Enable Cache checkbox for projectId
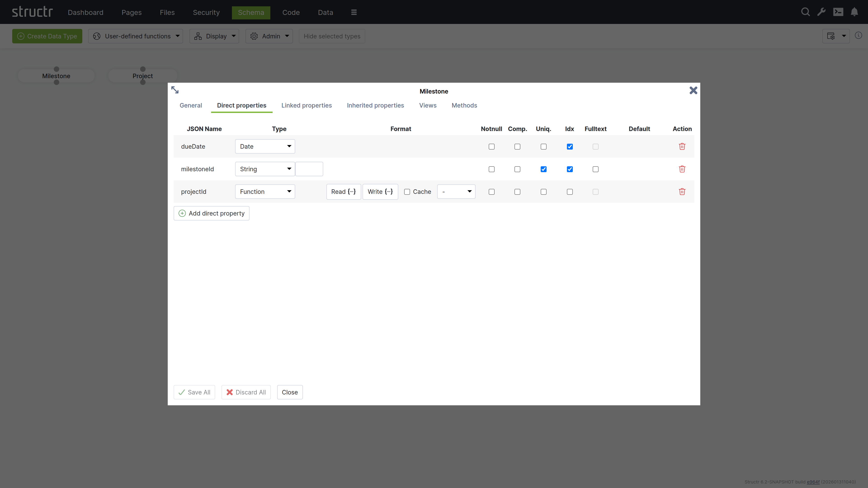The image size is (868, 488). pyautogui.click(x=407, y=192)
